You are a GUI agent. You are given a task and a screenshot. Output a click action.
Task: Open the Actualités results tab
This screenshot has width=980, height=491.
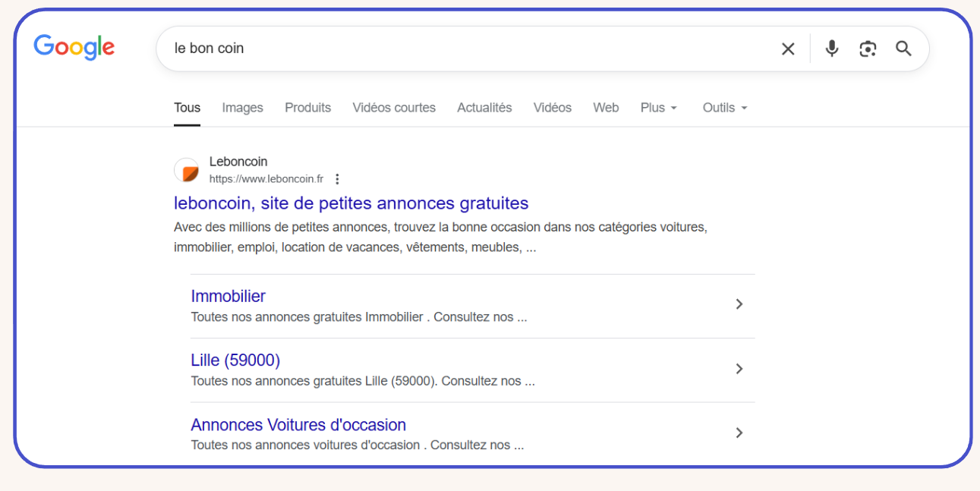484,107
